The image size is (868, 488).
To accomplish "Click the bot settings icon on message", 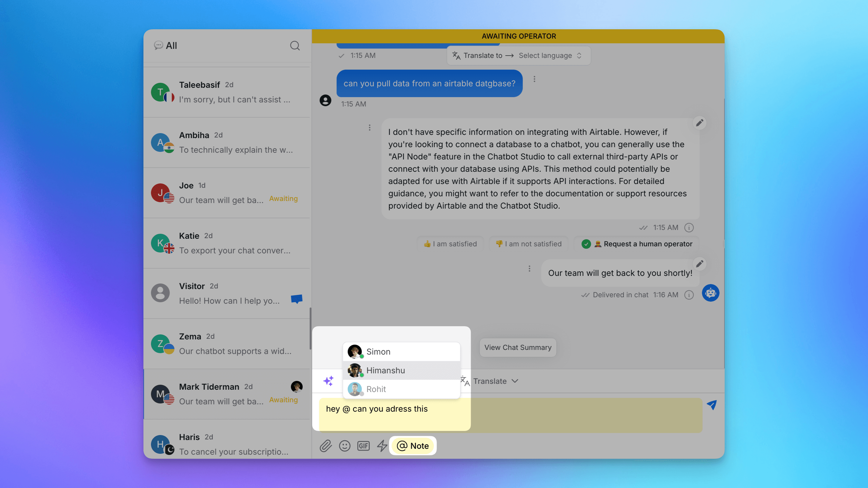I will [710, 293].
